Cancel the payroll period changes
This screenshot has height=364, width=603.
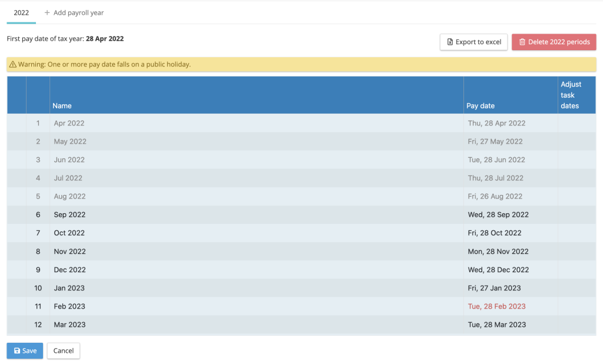click(64, 350)
